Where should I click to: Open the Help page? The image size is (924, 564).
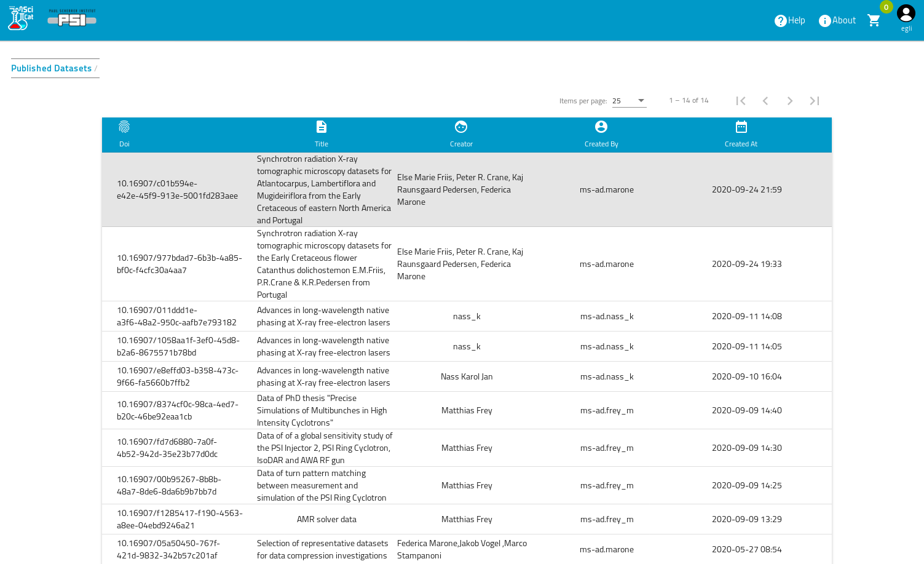coord(789,20)
